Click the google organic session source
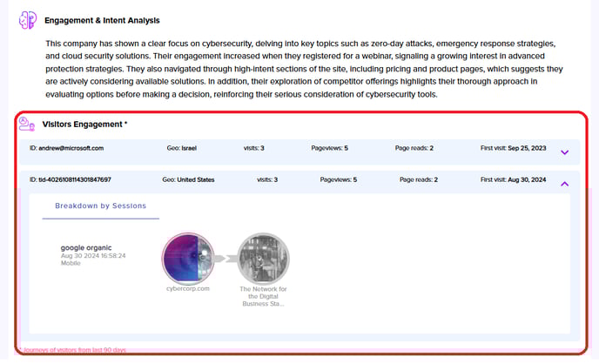The image size is (599, 364). [87, 247]
